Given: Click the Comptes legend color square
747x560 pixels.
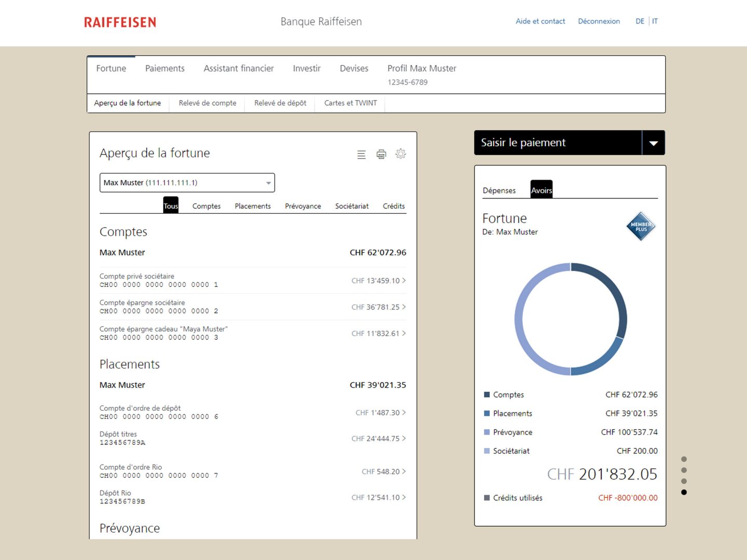Looking at the screenshot, I should click(487, 395).
